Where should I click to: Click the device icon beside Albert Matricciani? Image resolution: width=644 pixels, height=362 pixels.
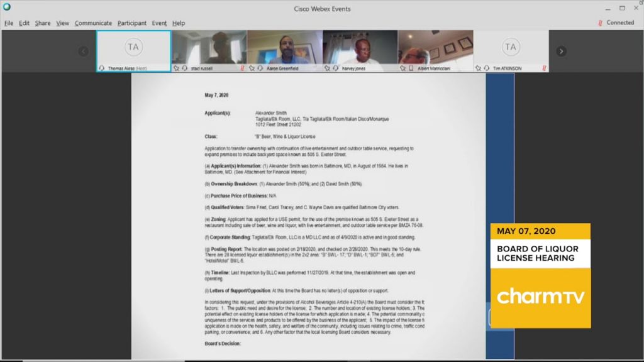(x=411, y=68)
